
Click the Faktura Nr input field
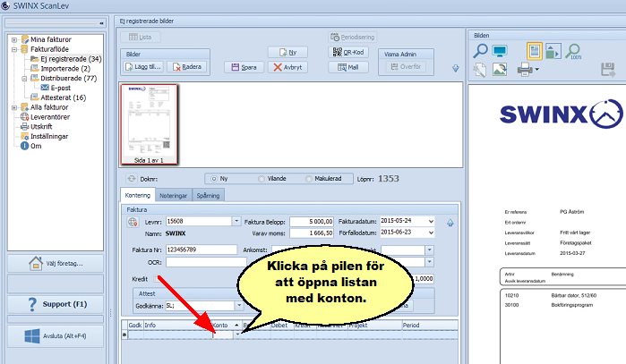pyautogui.click(x=202, y=250)
